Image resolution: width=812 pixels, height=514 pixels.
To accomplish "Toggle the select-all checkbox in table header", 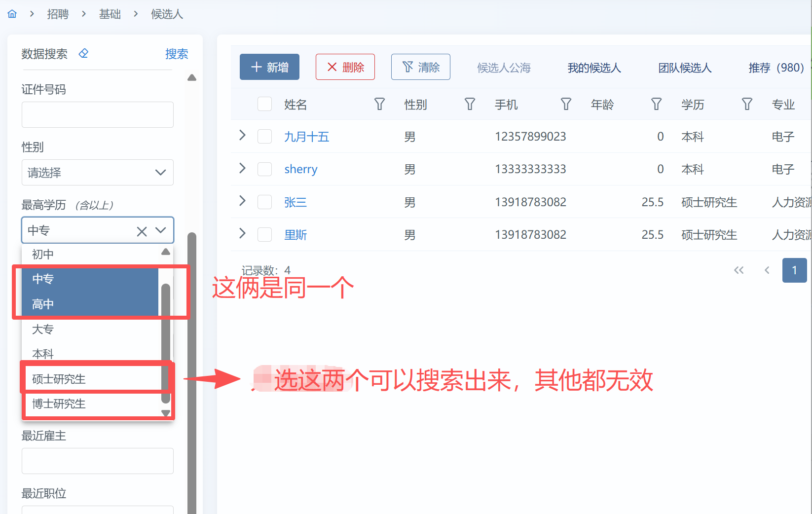I will [x=265, y=104].
